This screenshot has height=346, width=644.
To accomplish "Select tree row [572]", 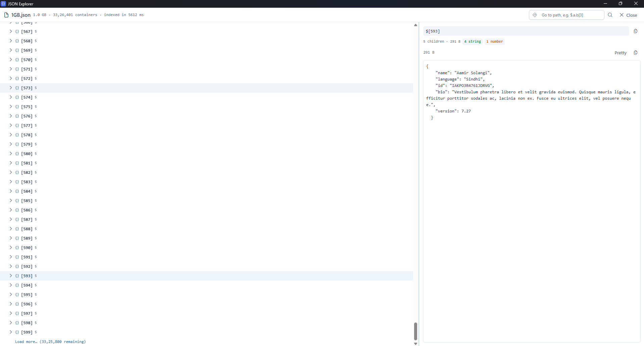I will pyautogui.click(x=206, y=79).
